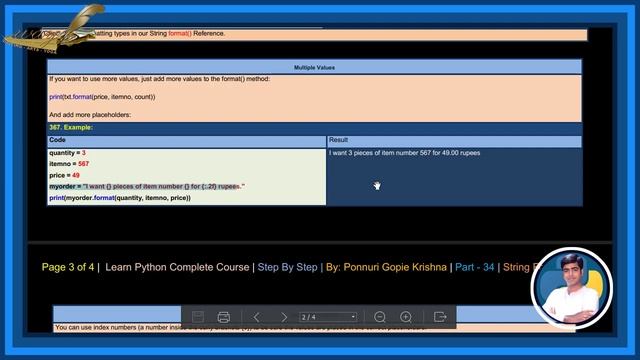Click the save icon in PDF toolbar
This screenshot has height=360, width=640.
coord(198,317)
